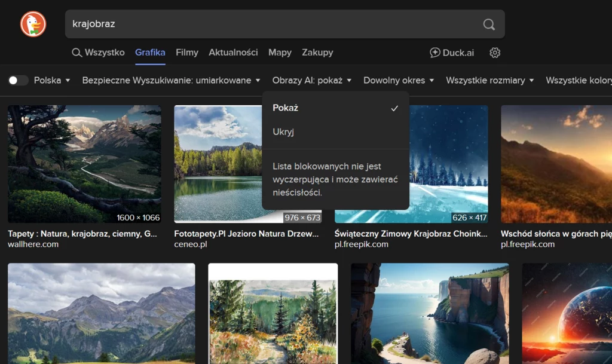Switch to the Wszystko tab
Image resolution: width=612 pixels, height=364 pixels.
[99, 53]
